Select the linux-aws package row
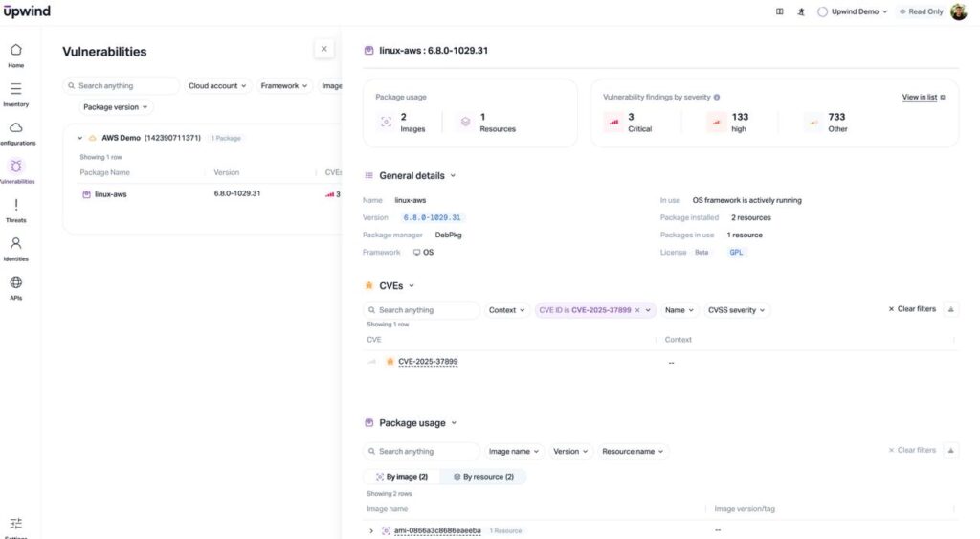Viewport: 980px width, 539px height. [x=210, y=194]
